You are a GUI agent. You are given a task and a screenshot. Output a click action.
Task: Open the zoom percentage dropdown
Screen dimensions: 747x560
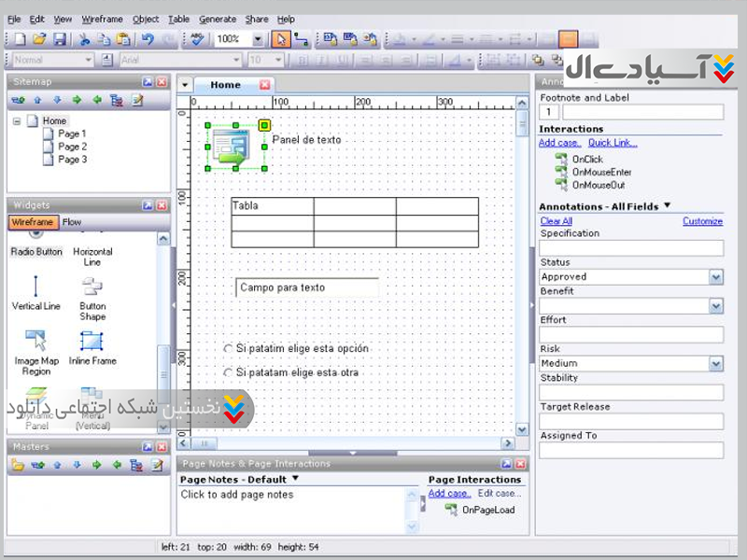(258, 39)
